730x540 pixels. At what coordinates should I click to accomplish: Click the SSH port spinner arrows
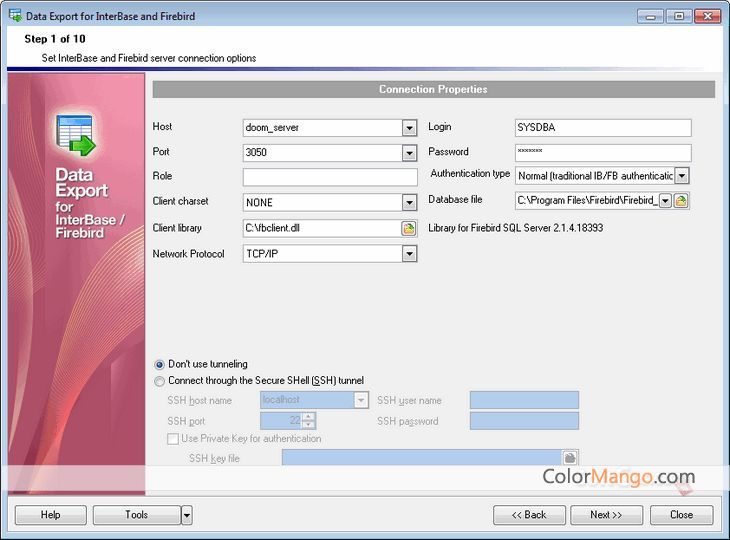(x=309, y=421)
